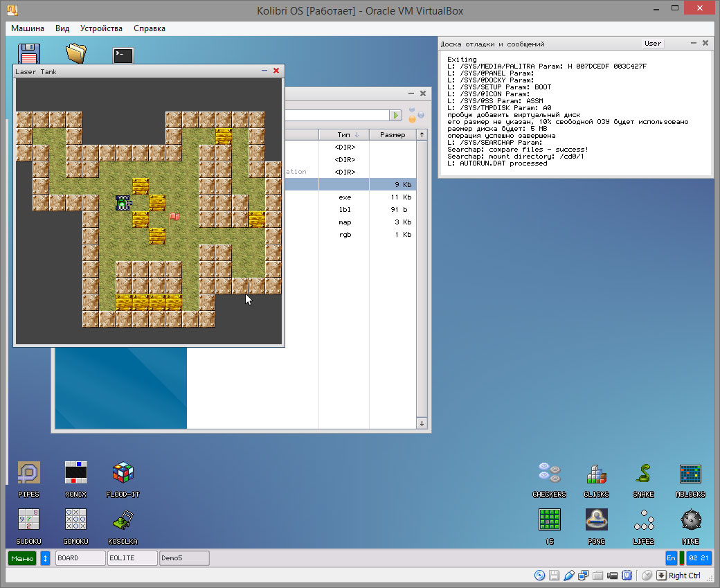Click VirtualBox video capture status icon
Screen dimensions: 720x588
[612, 575]
